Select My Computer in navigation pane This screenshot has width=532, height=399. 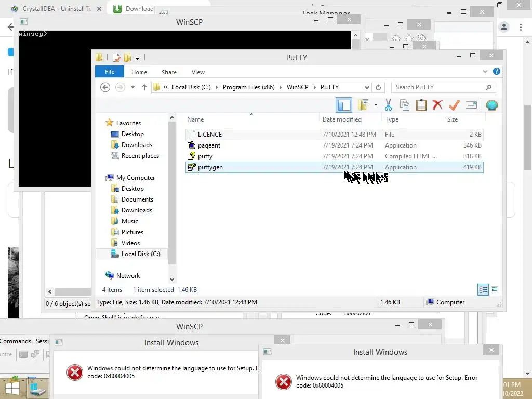point(136,178)
